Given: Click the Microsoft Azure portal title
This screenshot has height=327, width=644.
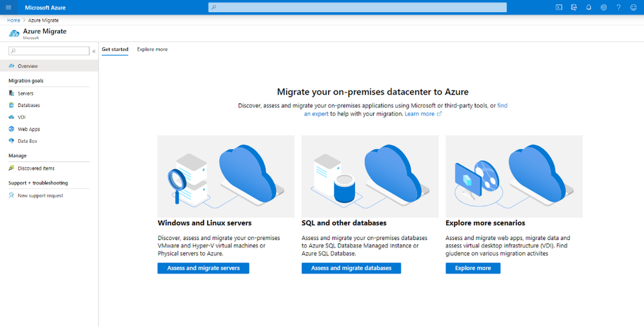Looking at the screenshot, I should [x=45, y=7].
